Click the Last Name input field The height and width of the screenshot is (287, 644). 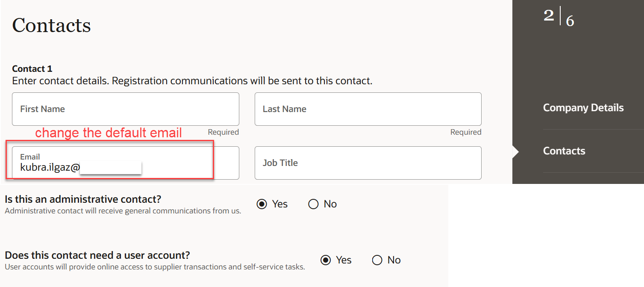click(x=368, y=109)
